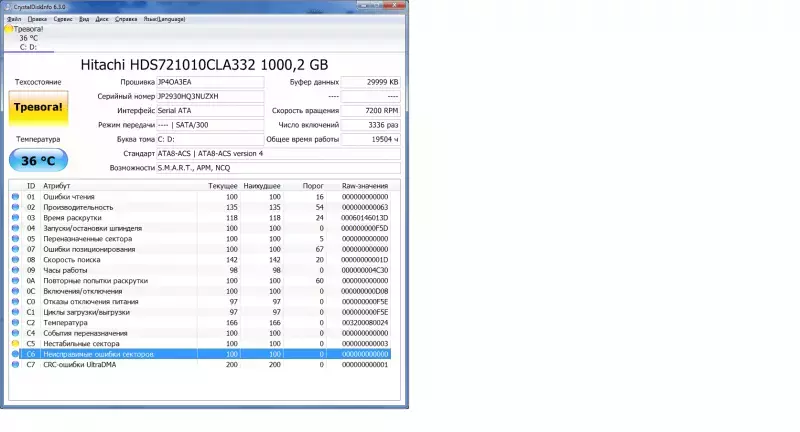This screenshot has width=800, height=432.
Task: Click status dot for Ошибки позиционирования
Action: (x=15, y=249)
